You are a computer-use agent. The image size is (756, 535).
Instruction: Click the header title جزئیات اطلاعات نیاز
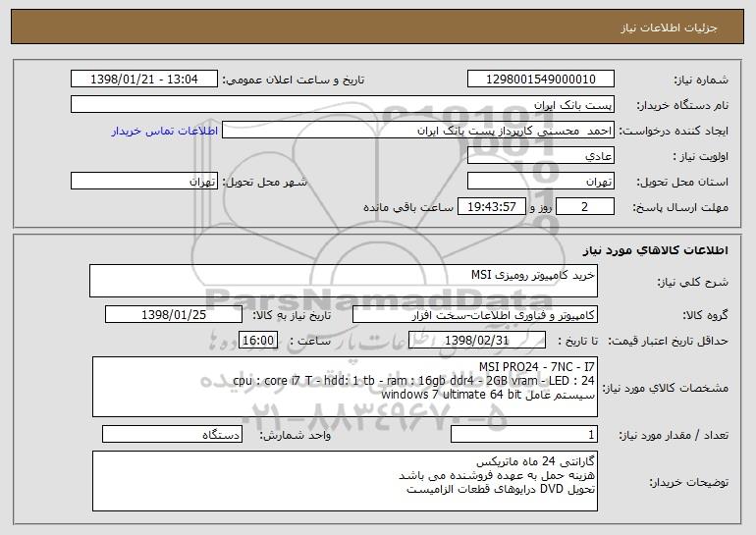tap(669, 27)
